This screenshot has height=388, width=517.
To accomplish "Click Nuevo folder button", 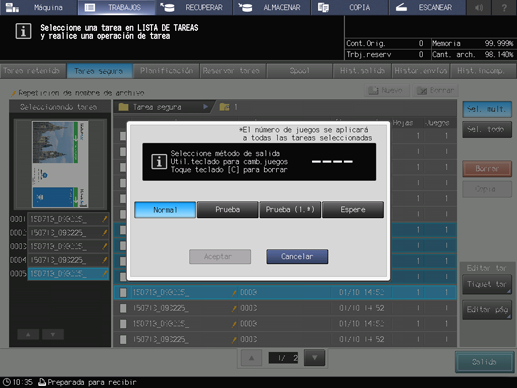I will click(x=387, y=90).
